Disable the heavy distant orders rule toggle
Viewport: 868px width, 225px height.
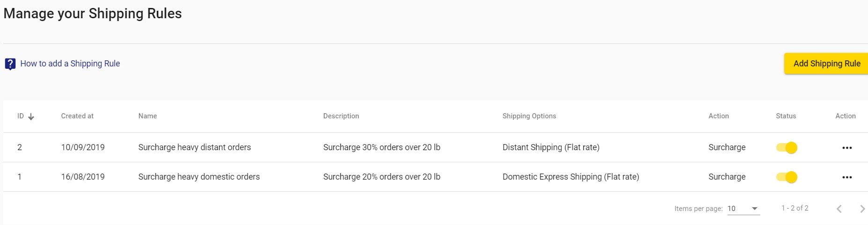click(x=787, y=148)
